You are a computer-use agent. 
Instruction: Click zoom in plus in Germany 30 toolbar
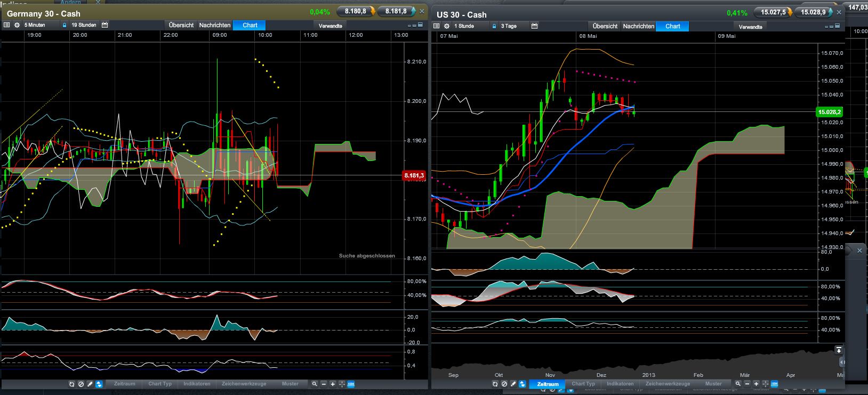[x=333, y=384]
